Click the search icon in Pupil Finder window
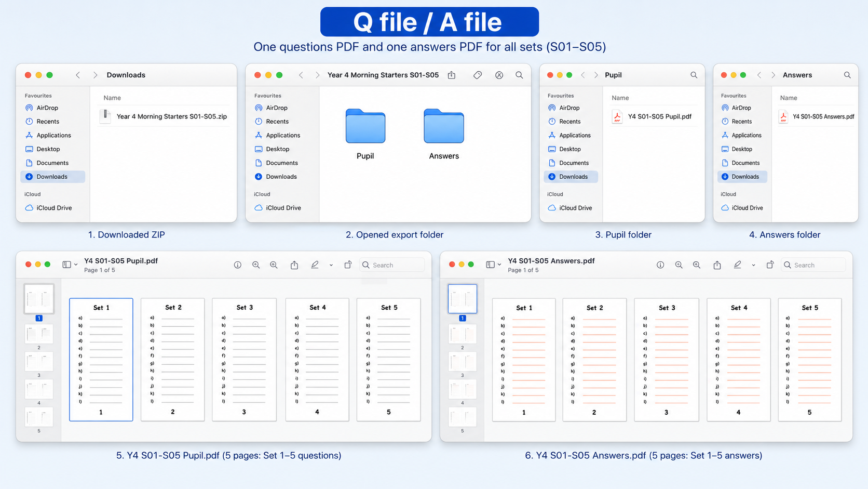The height and width of the screenshot is (489, 868). tap(694, 75)
